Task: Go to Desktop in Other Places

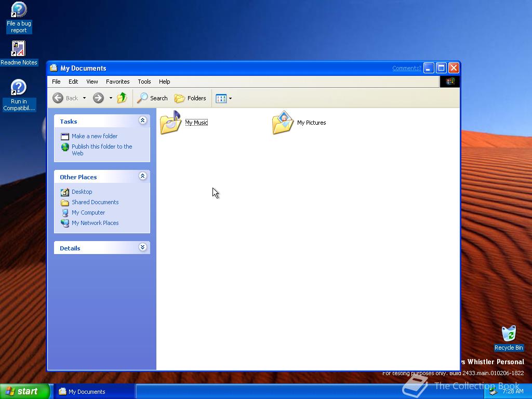Action: pyautogui.click(x=82, y=192)
